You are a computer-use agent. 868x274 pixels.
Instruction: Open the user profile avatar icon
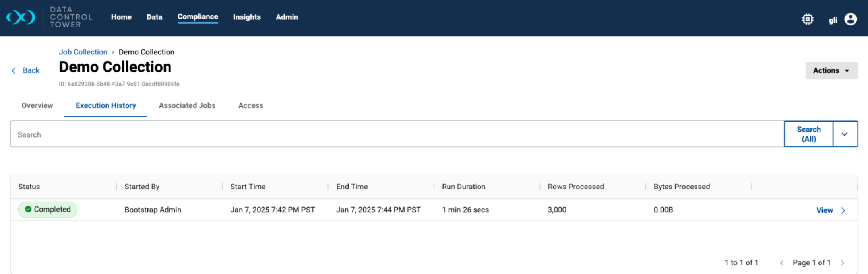850,19
